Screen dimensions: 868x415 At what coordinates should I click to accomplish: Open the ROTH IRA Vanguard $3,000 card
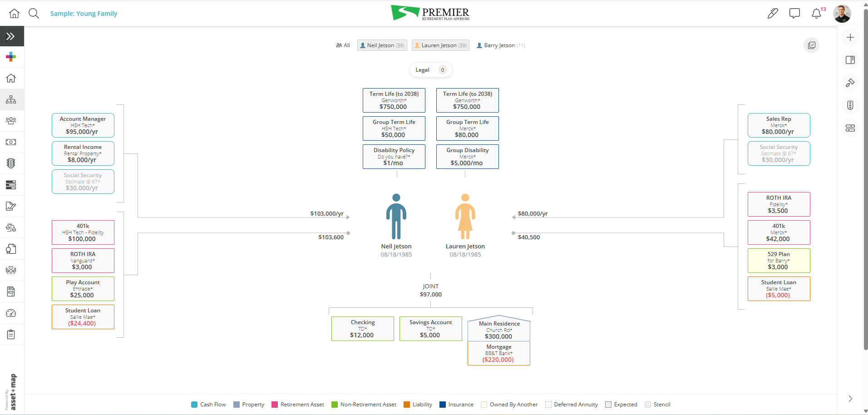[83, 261]
